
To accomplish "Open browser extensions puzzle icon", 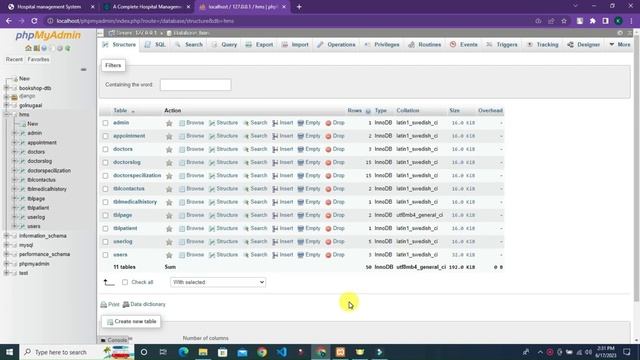I will [593, 21].
